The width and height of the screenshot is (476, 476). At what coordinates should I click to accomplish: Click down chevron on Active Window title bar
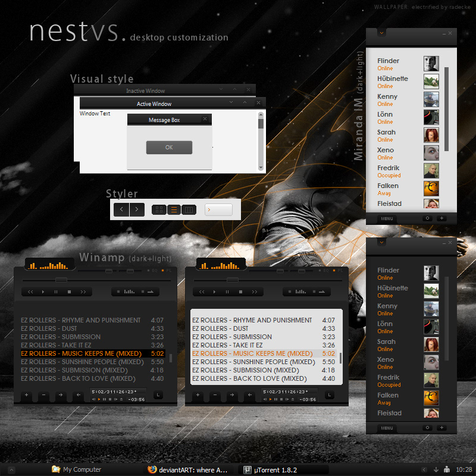click(x=231, y=102)
